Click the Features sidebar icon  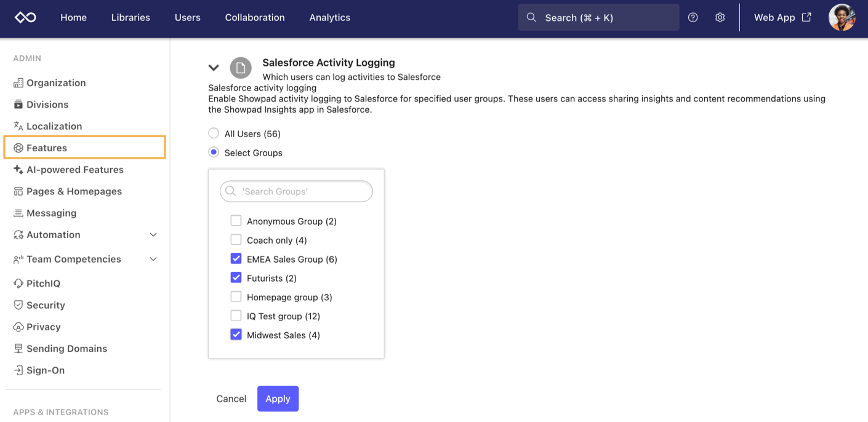(x=18, y=148)
